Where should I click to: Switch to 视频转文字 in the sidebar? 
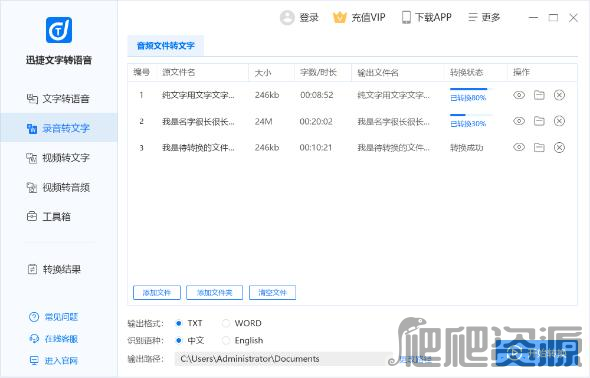[59, 158]
